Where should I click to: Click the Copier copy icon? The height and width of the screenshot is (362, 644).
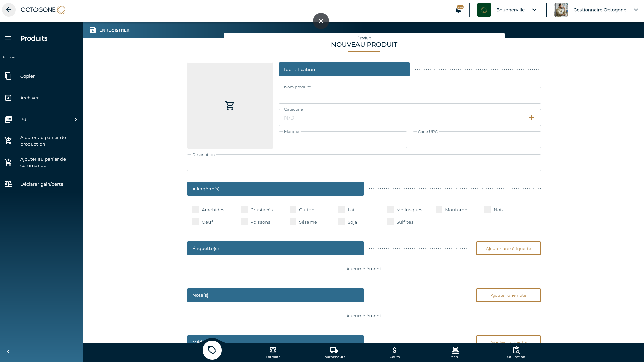pos(8,76)
